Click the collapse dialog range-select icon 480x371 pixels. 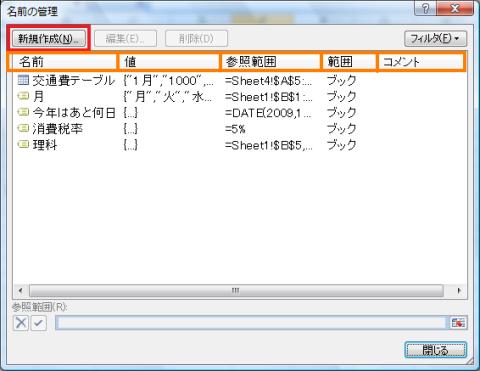(x=458, y=323)
